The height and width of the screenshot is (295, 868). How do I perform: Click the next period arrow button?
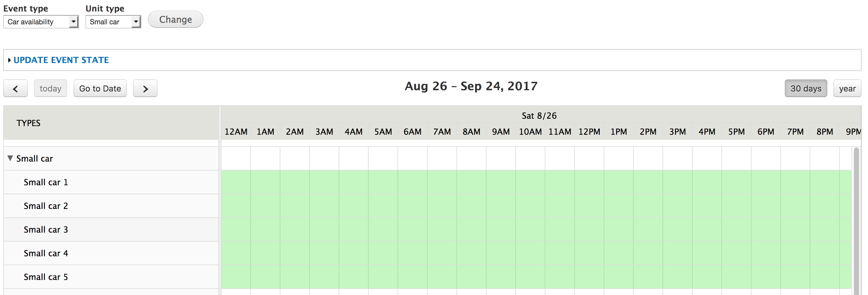pyautogui.click(x=145, y=89)
